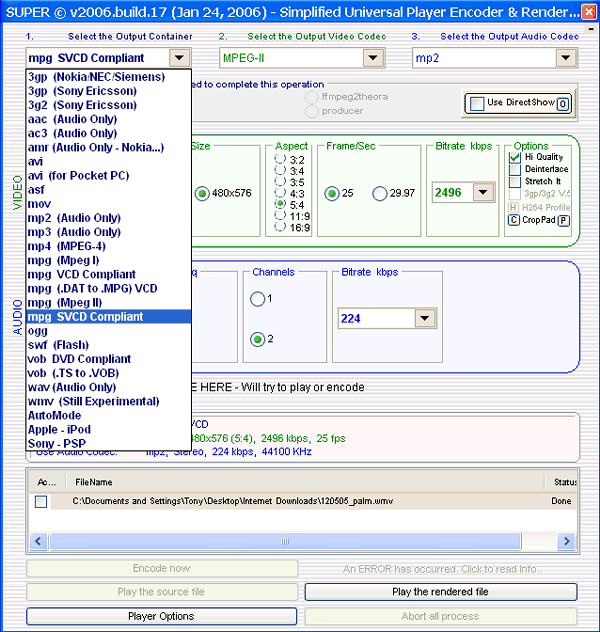Image resolution: width=600 pixels, height=632 pixels.
Task: Set audio channels to 1
Action: [x=257, y=299]
